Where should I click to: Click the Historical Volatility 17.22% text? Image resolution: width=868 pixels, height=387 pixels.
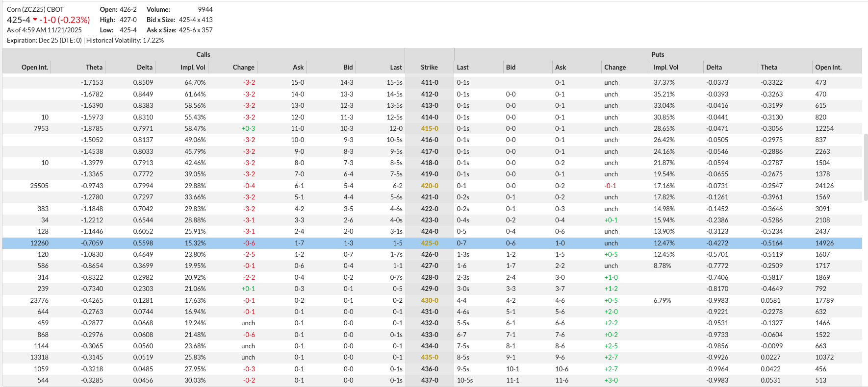(x=125, y=40)
